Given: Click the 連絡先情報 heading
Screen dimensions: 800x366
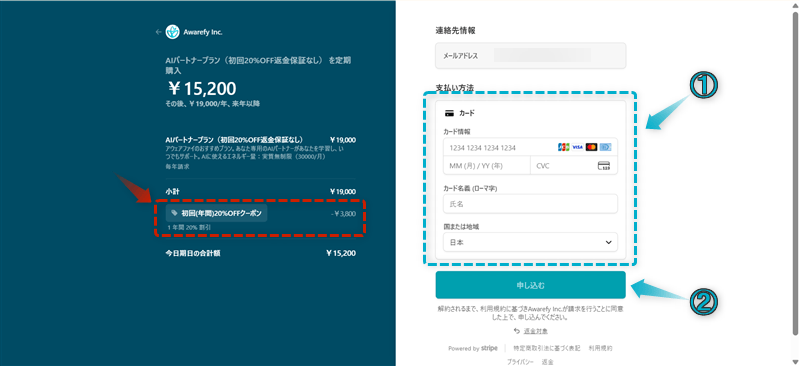Looking at the screenshot, I should tap(455, 30).
